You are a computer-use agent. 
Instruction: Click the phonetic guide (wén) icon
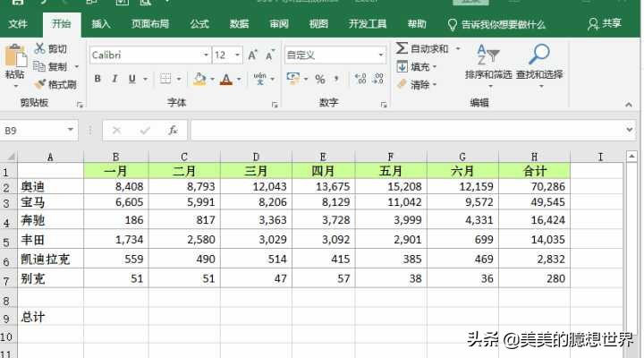pyautogui.click(x=259, y=79)
